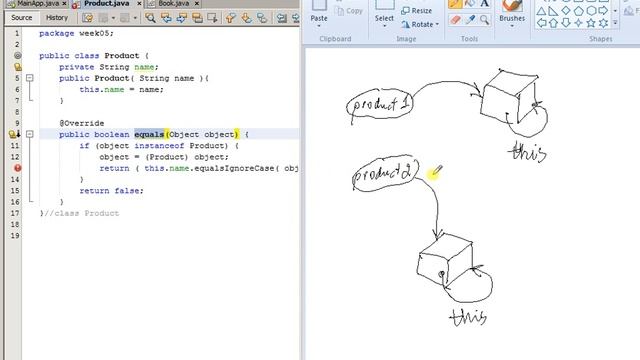Close the MainApp.java tab
Viewport: 640px width, 360px height.
(x=64, y=3)
